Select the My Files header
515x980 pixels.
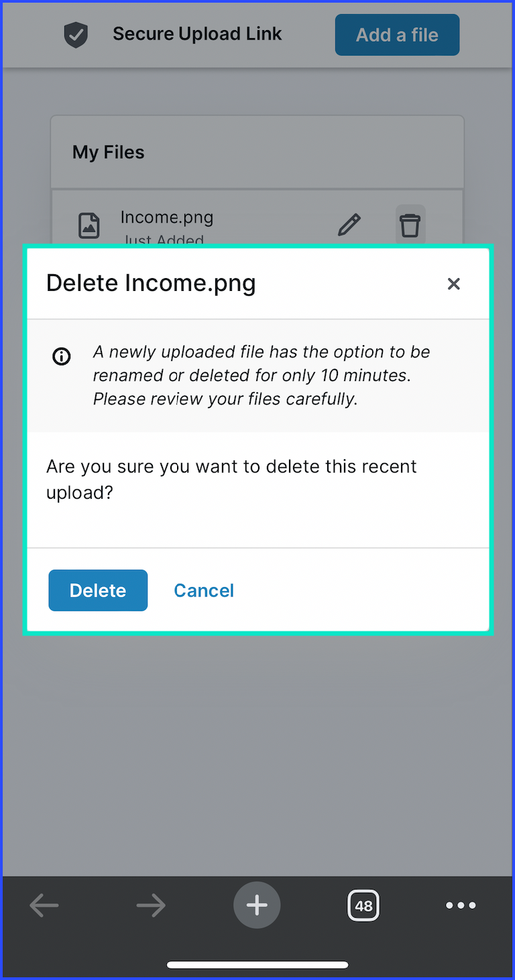(x=109, y=152)
